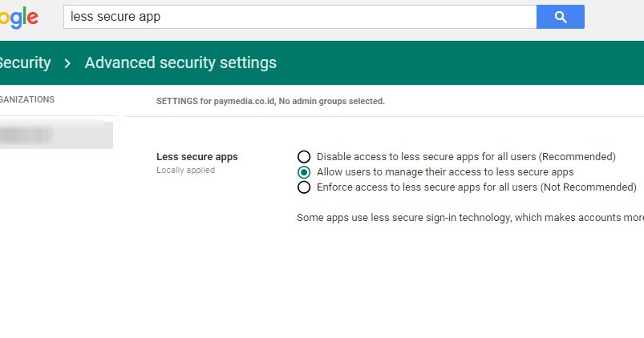Focus the 'less secure app' search box
The image size is (644, 338).
coord(297,17)
